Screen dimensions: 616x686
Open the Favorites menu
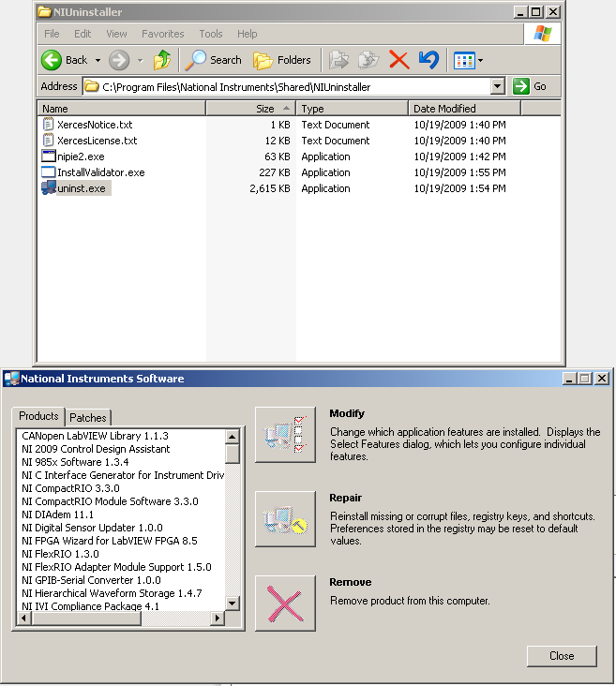(x=163, y=34)
